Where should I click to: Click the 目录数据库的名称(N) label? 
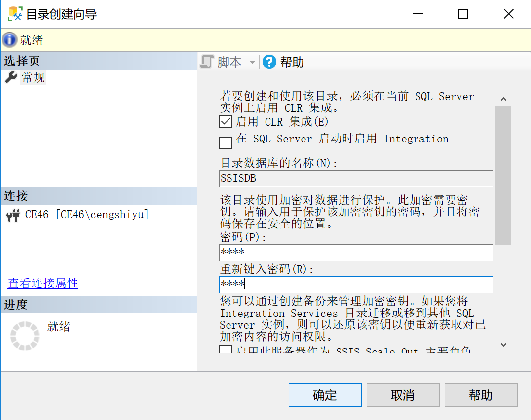[278, 163]
